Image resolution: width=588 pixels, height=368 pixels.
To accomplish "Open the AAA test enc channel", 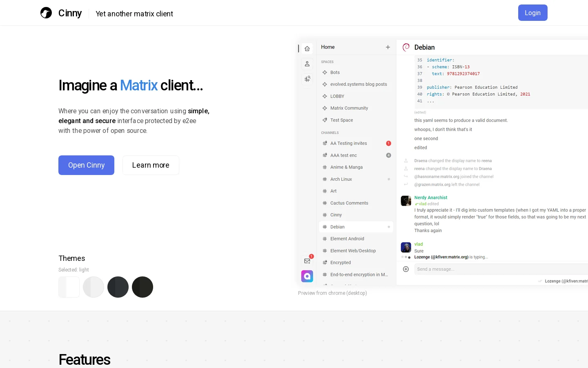I will pyautogui.click(x=356, y=155).
